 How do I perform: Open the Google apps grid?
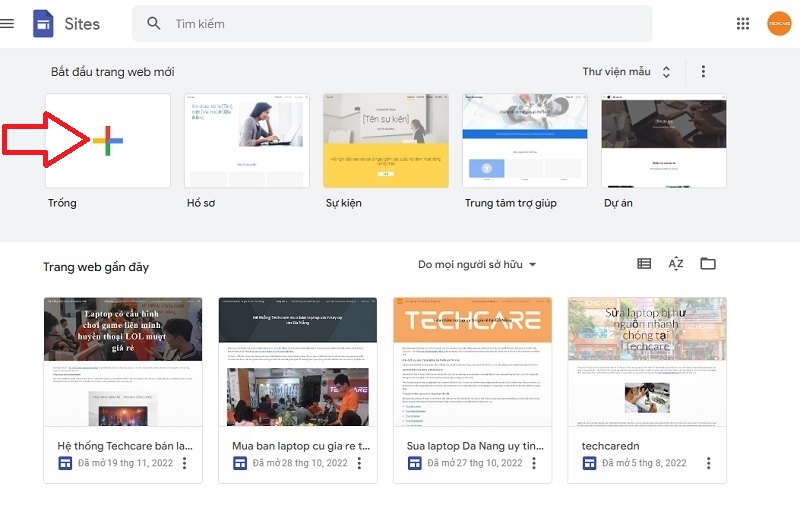coord(743,23)
